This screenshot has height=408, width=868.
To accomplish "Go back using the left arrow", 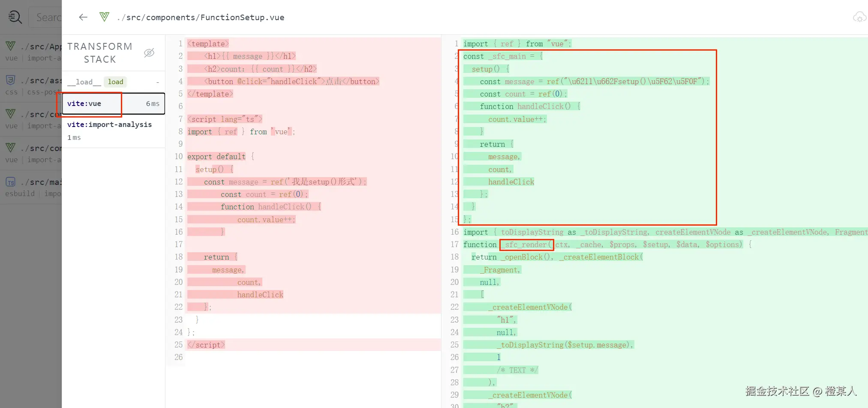I will coord(83,17).
